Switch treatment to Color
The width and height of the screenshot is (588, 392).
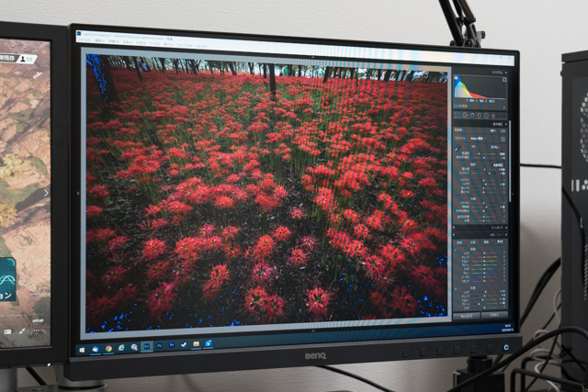click(492, 130)
